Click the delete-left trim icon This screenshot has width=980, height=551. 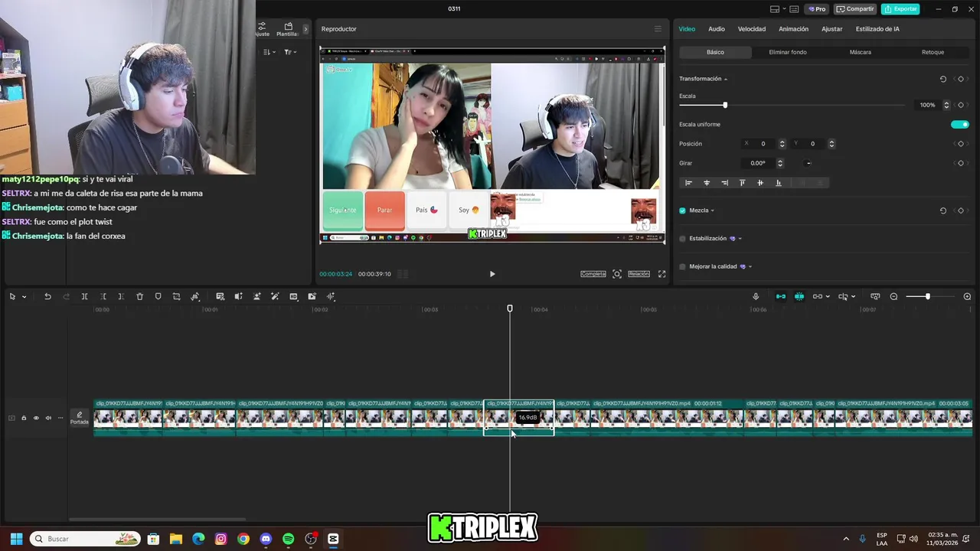click(x=103, y=297)
